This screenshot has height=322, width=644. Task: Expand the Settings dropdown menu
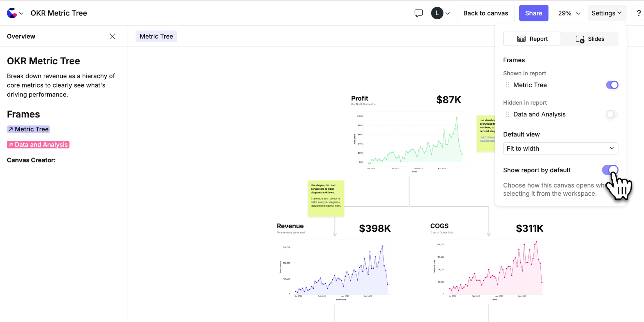tap(606, 13)
